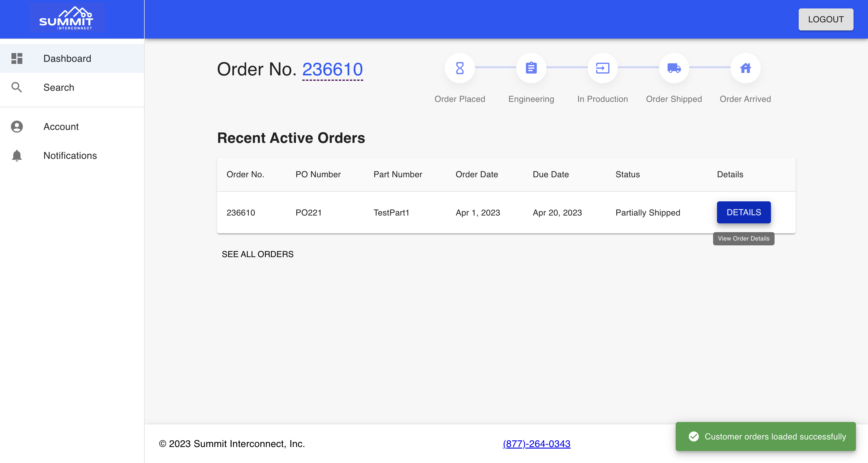
Task: Click the 'Due Date' column header
Action: pyautogui.click(x=551, y=174)
